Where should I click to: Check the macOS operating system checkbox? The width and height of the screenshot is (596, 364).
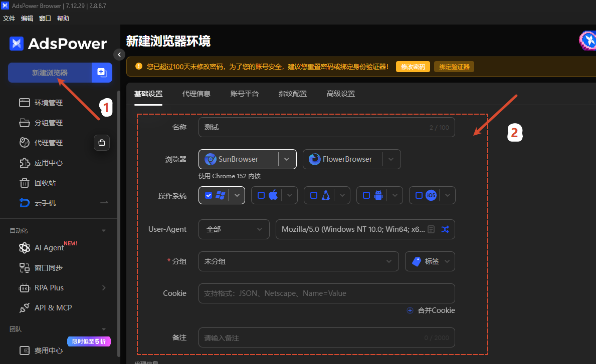(x=261, y=195)
